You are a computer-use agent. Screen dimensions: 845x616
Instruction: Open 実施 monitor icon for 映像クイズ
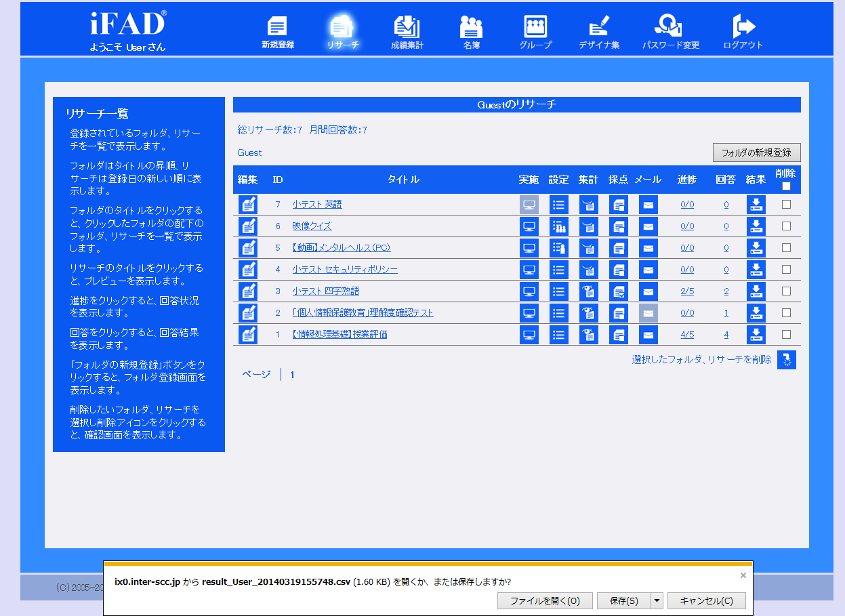click(x=529, y=226)
